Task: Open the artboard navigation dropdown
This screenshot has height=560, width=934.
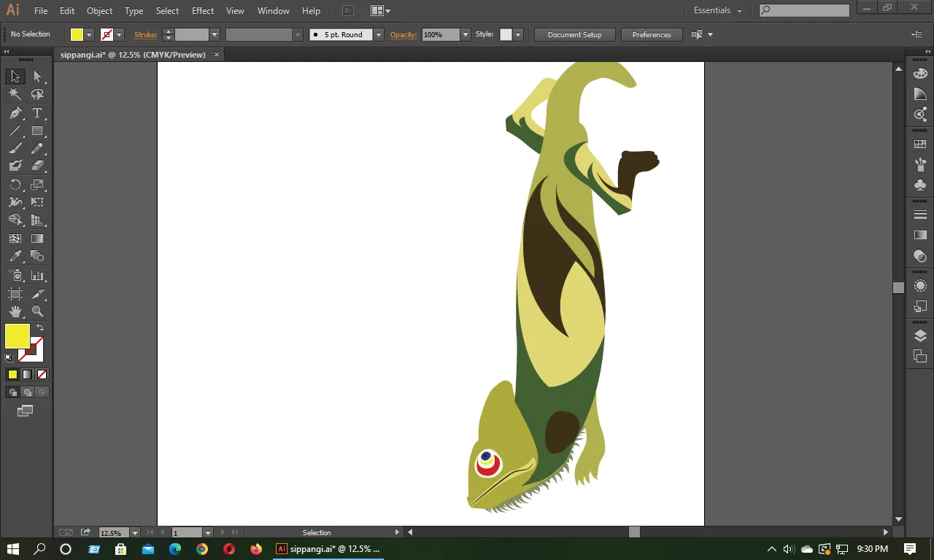Action: (208, 533)
